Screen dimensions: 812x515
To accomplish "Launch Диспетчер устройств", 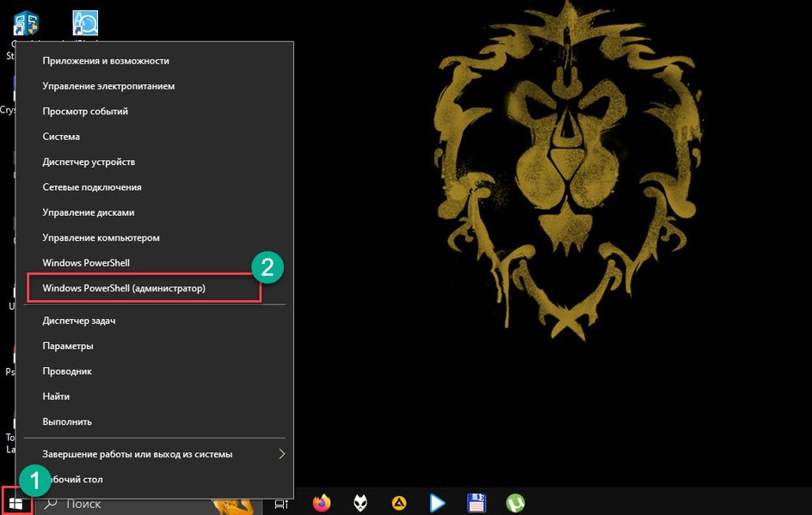I will (x=154, y=162).
